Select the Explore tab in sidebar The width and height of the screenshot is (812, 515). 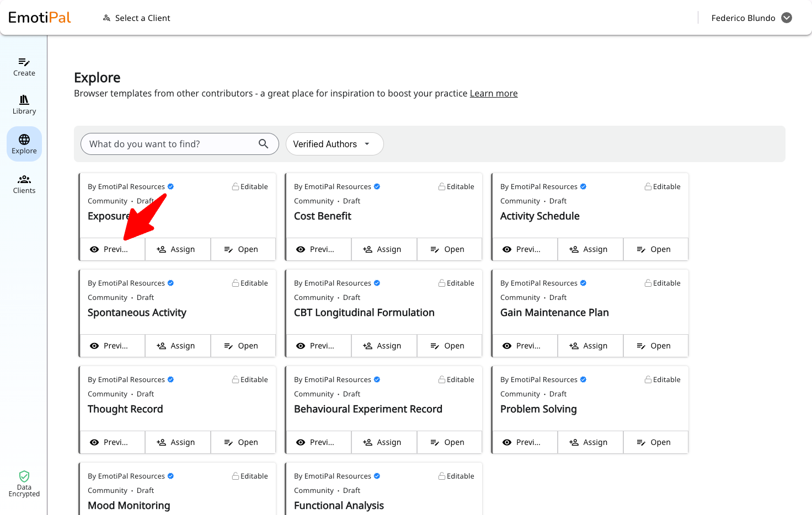click(24, 144)
